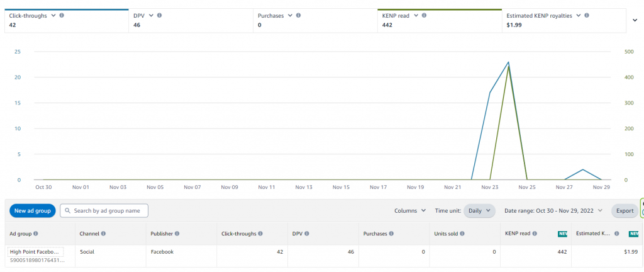644x272 pixels.
Task: Click the search magnifier icon in ad group search
Action: pyautogui.click(x=67, y=210)
